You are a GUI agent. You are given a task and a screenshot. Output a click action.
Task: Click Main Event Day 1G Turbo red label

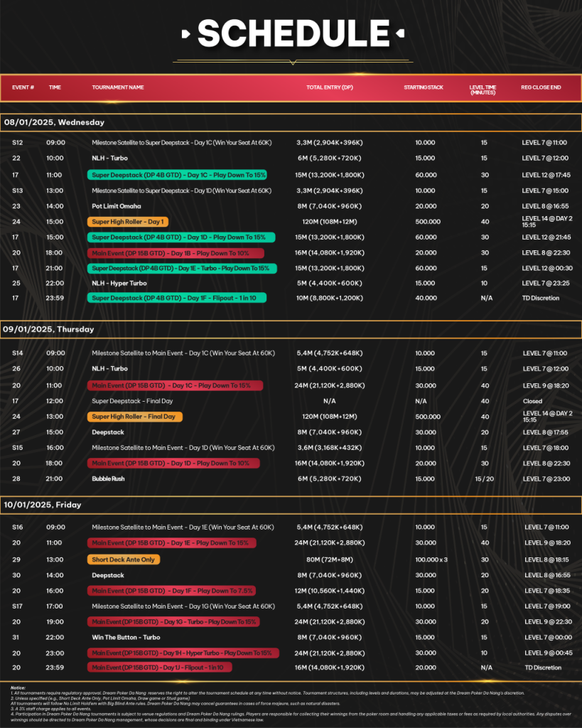pos(173,621)
